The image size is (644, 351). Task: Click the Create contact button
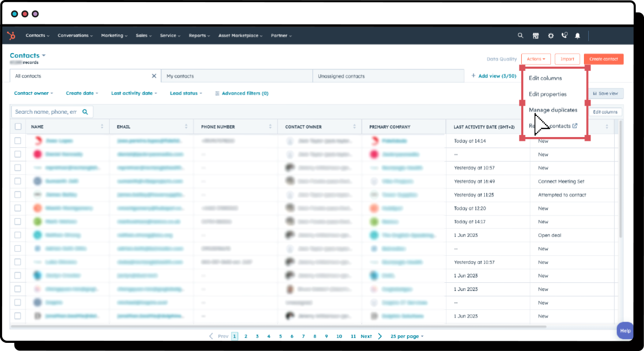603,58
